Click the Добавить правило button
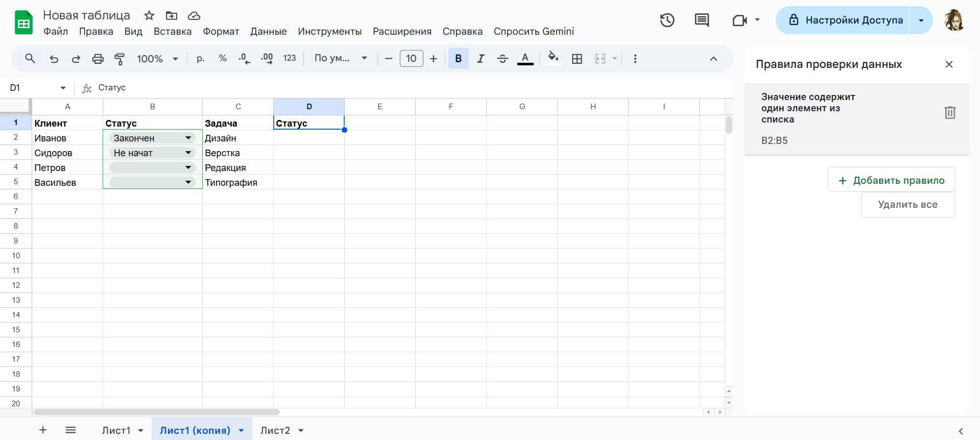 [x=891, y=180]
